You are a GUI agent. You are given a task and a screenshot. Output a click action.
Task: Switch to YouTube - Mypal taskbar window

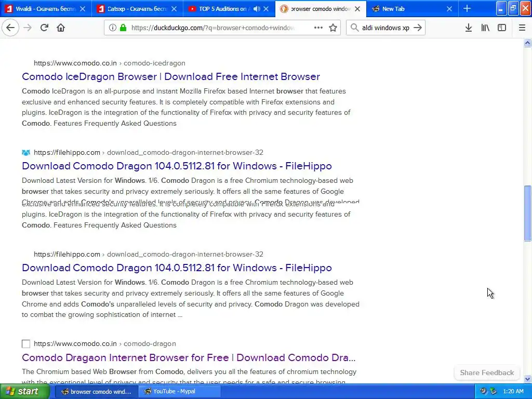[x=179, y=392]
